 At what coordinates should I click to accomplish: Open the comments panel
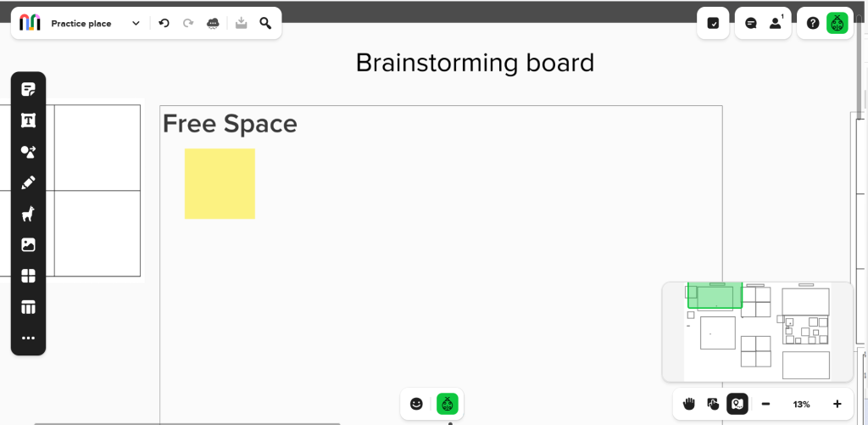coord(751,23)
